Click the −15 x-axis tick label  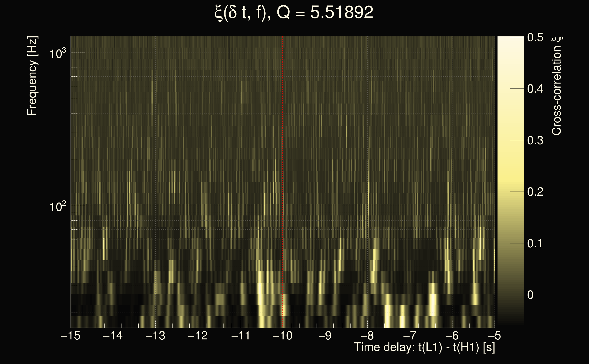[71, 336]
